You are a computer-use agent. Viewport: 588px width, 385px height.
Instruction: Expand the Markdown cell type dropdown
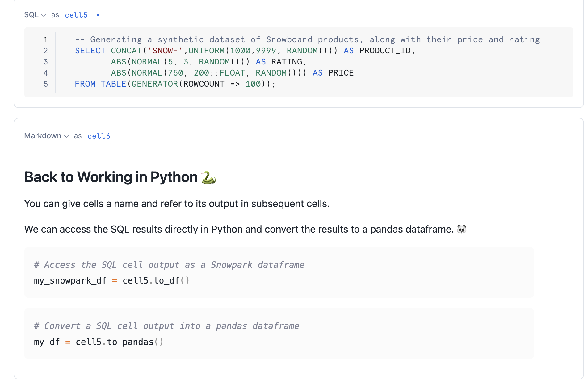pyautogui.click(x=46, y=136)
